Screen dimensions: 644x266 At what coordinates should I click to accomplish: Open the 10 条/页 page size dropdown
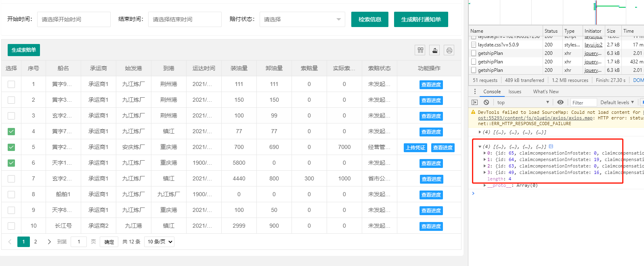coord(160,242)
